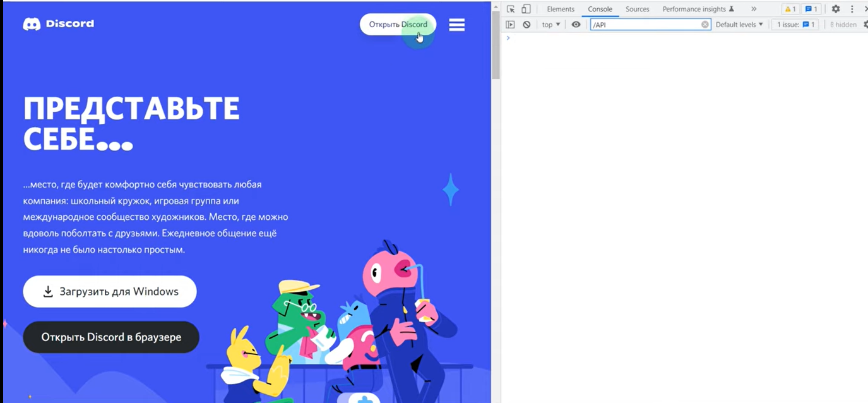The image size is (868, 403).
Task: Open the top JavaScript context dropdown
Action: pyautogui.click(x=551, y=25)
